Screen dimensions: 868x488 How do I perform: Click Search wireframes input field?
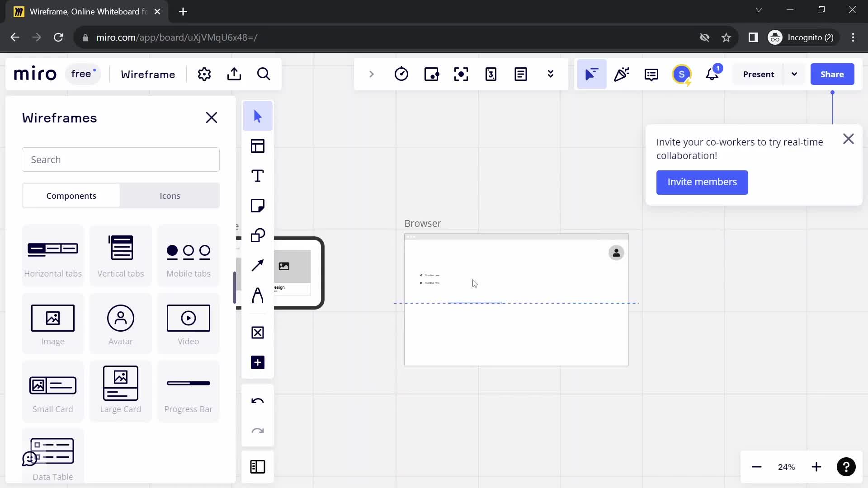pos(121,160)
